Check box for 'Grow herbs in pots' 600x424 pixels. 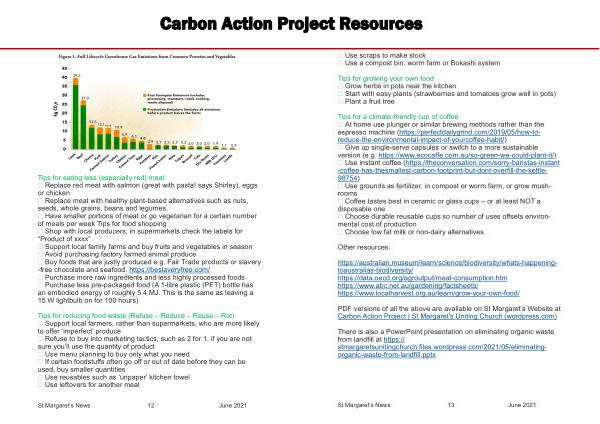pos(340,86)
